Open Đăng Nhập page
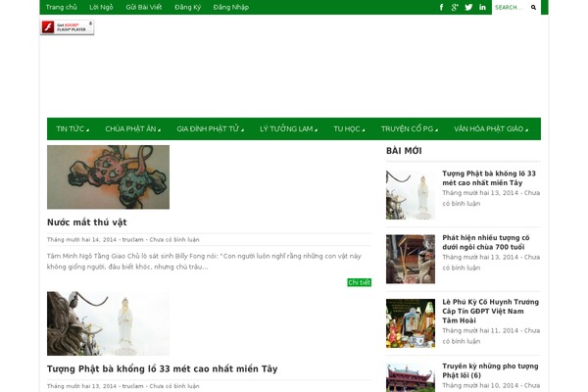This screenshot has height=392, width=588. [x=231, y=7]
